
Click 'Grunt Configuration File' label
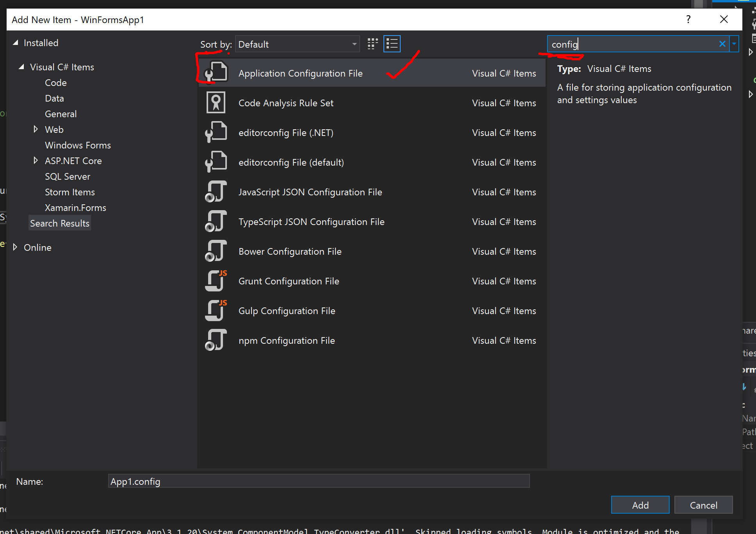(x=289, y=281)
